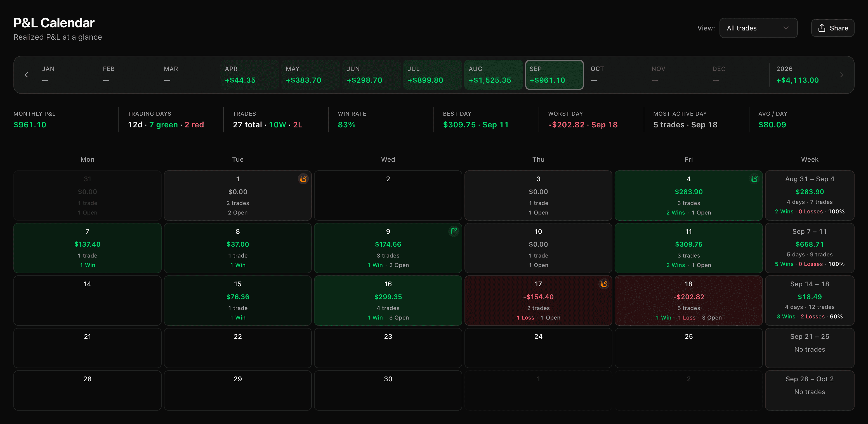868x424 pixels.
Task: Select the SEP month with +$961.10
Action: pos(555,75)
